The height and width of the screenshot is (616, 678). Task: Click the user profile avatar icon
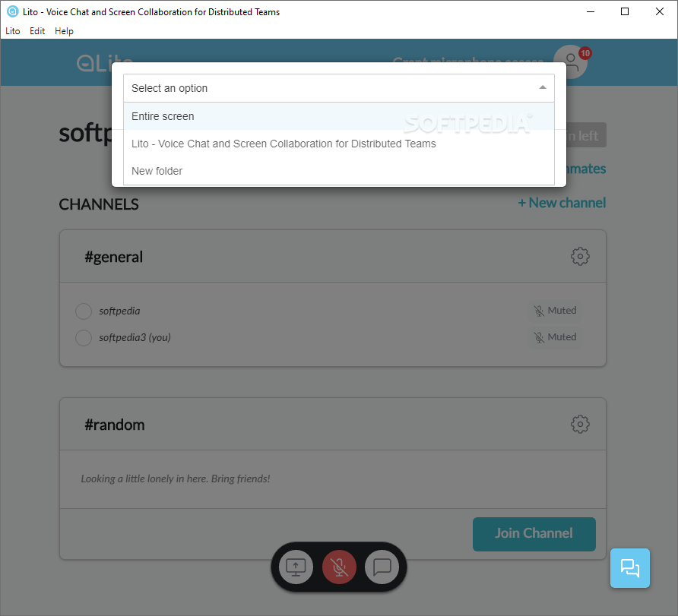571,62
